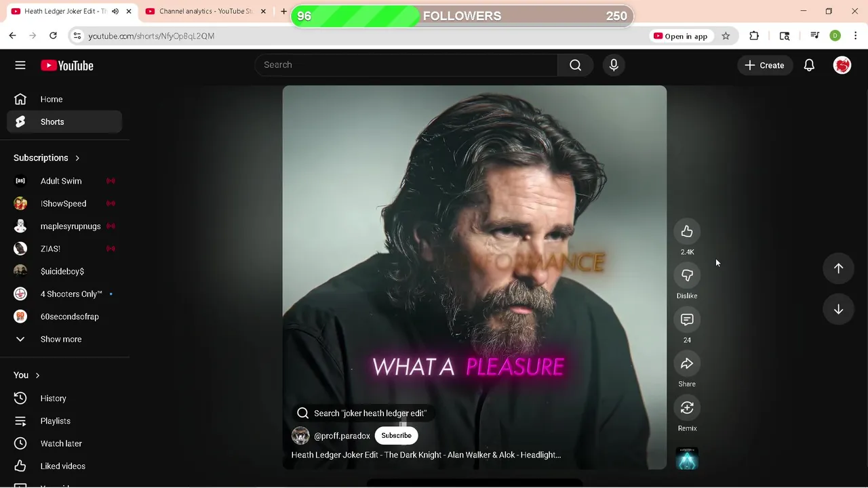Open Liked videos in the sidebar
The image size is (868, 488).
[x=64, y=466]
